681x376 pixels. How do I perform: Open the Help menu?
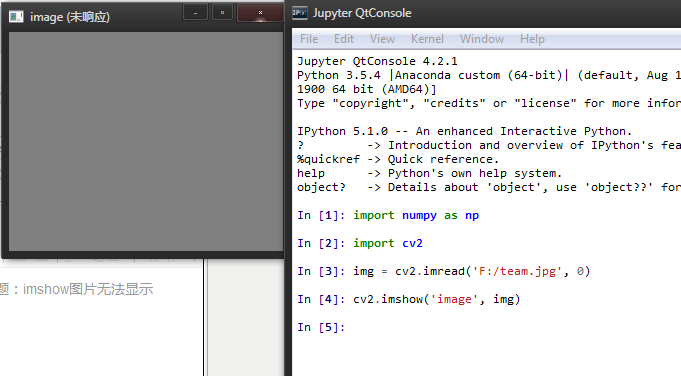click(532, 39)
